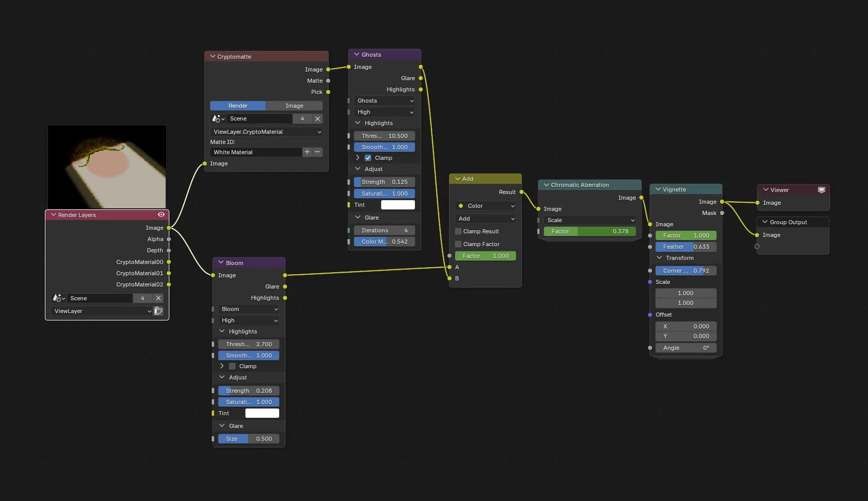The height and width of the screenshot is (501, 868).
Task: Click the scene browse icon in Render Layers
Action: (59, 298)
